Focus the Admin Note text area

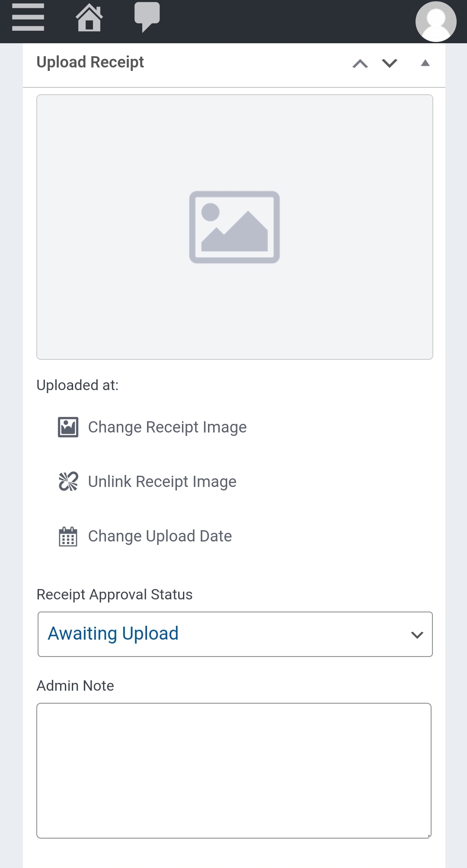click(x=234, y=770)
